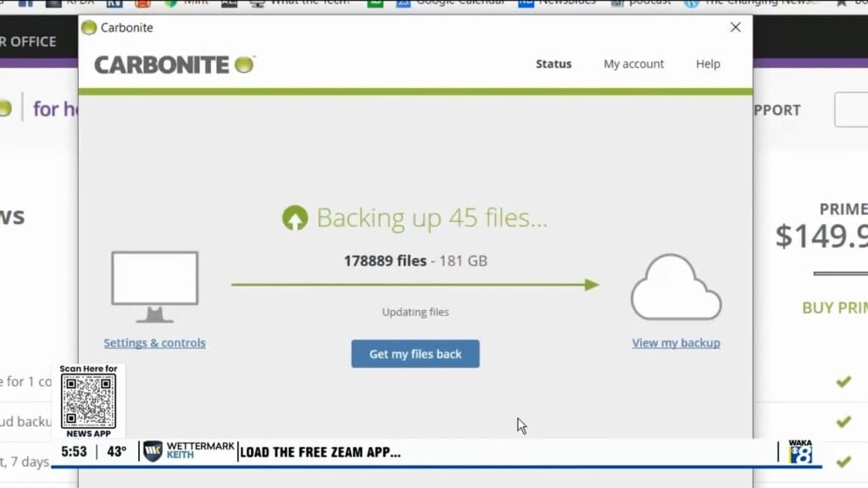This screenshot has width=868, height=488.
Task: Click the Google Calendar bookmark in browser
Action: pos(451,3)
